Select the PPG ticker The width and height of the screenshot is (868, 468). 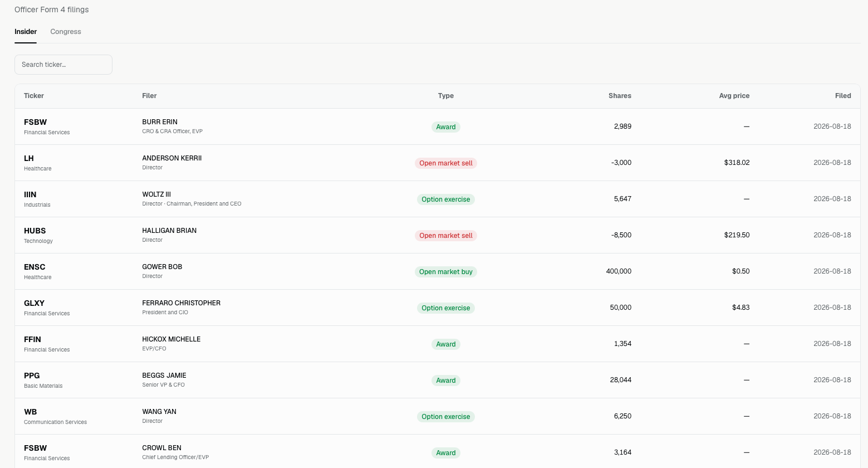pyautogui.click(x=32, y=376)
